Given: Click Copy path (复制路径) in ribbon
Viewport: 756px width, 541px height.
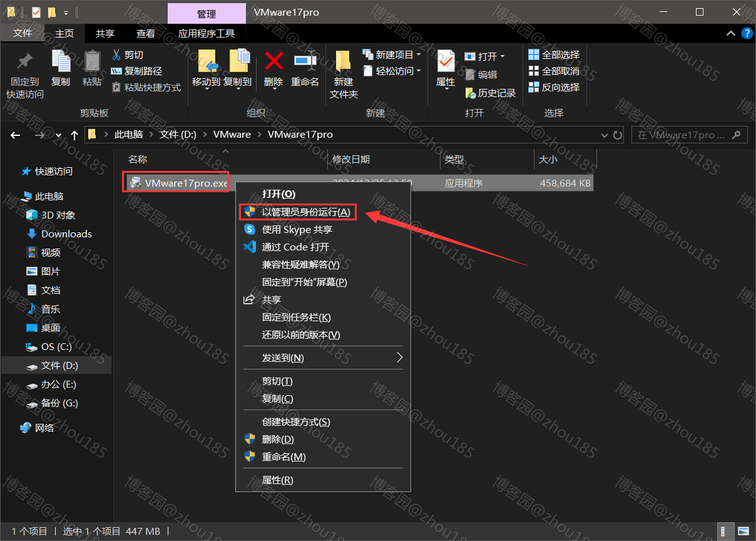Looking at the screenshot, I should point(136,71).
